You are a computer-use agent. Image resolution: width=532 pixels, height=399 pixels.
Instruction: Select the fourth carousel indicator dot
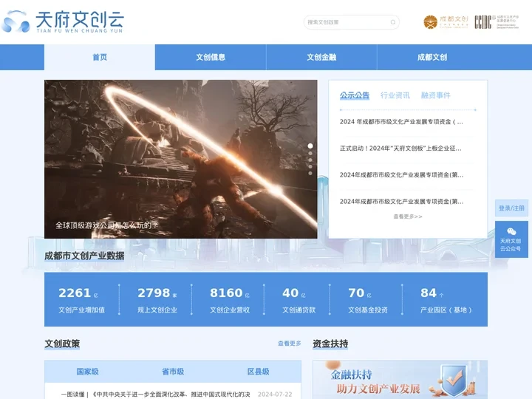(310, 166)
